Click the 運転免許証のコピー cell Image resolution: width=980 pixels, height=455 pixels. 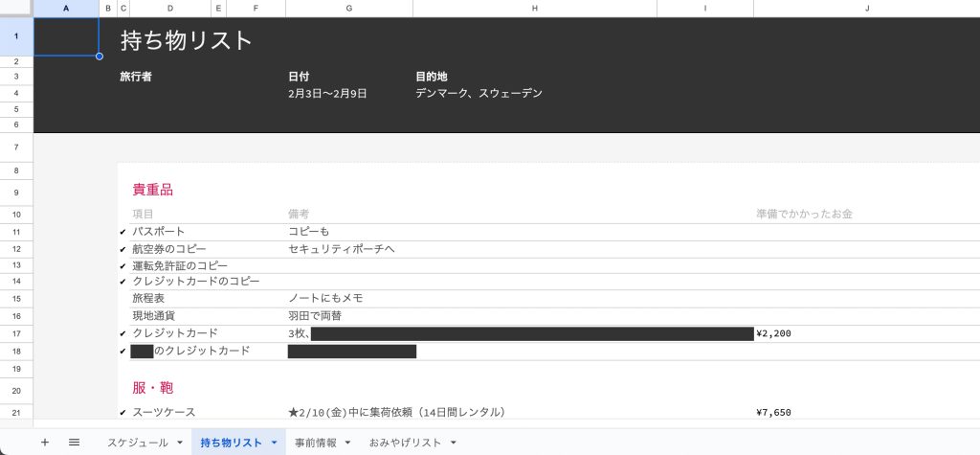180,266
